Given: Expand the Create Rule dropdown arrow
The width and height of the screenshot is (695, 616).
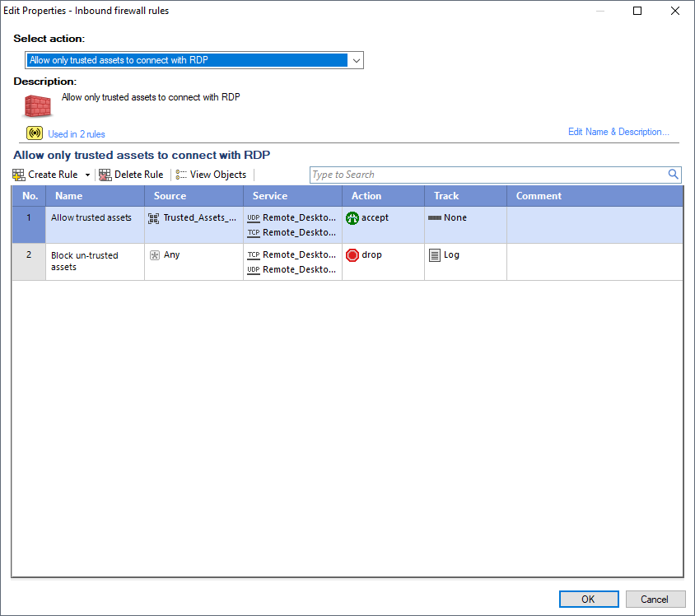Looking at the screenshot, I should tap(87, 175).
